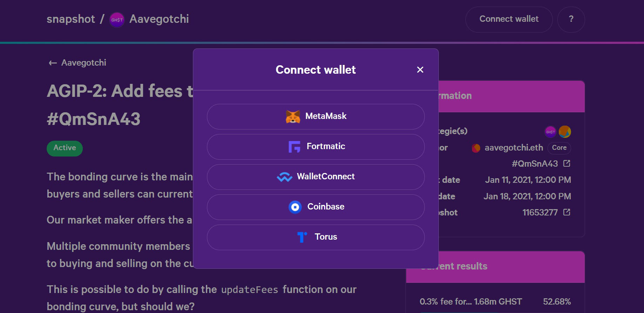Screen dimensions: 644x313
Task: Open the multicolored strategy token icon
Action: (x=566, y=132)
